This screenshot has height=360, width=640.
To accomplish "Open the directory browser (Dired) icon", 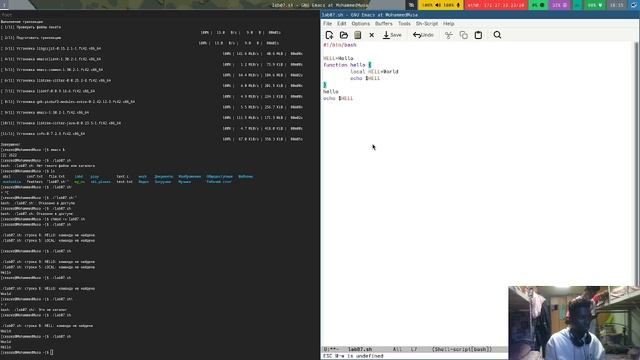I will pos(358,35).
